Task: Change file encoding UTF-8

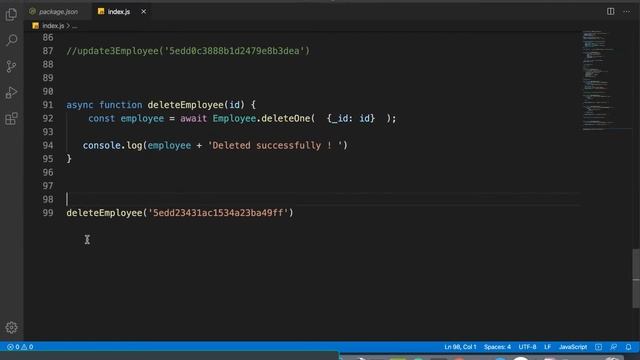Action: pos(527,347)
